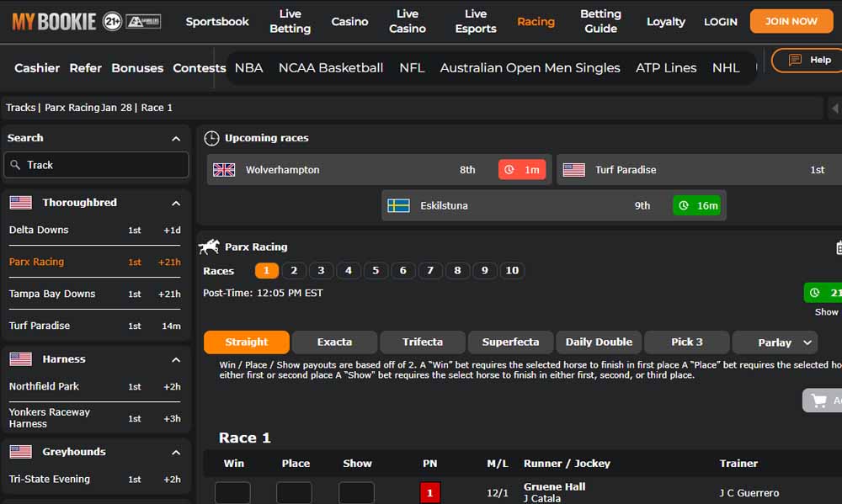The width and height of the screenshot is (842, 504).
Task: Click the JOIN NOW button
Action: coord(791,21)
